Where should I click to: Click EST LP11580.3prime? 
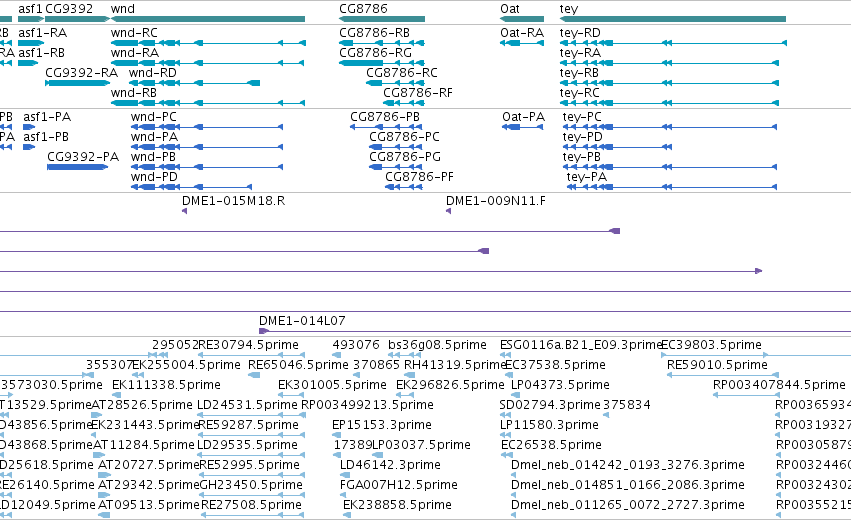(x=549, y=425)
